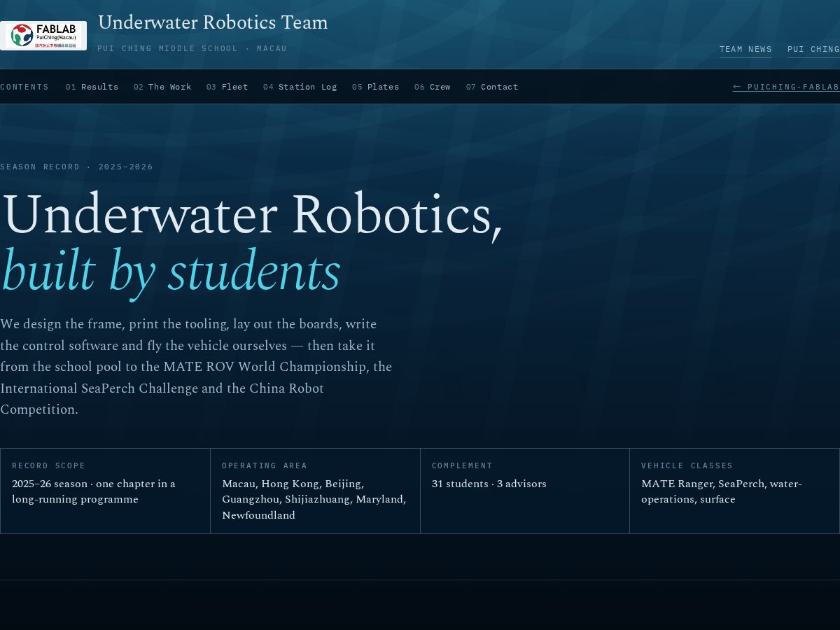
Task: Click the 'Complement' card label
Action: click(x=462, y=465)
